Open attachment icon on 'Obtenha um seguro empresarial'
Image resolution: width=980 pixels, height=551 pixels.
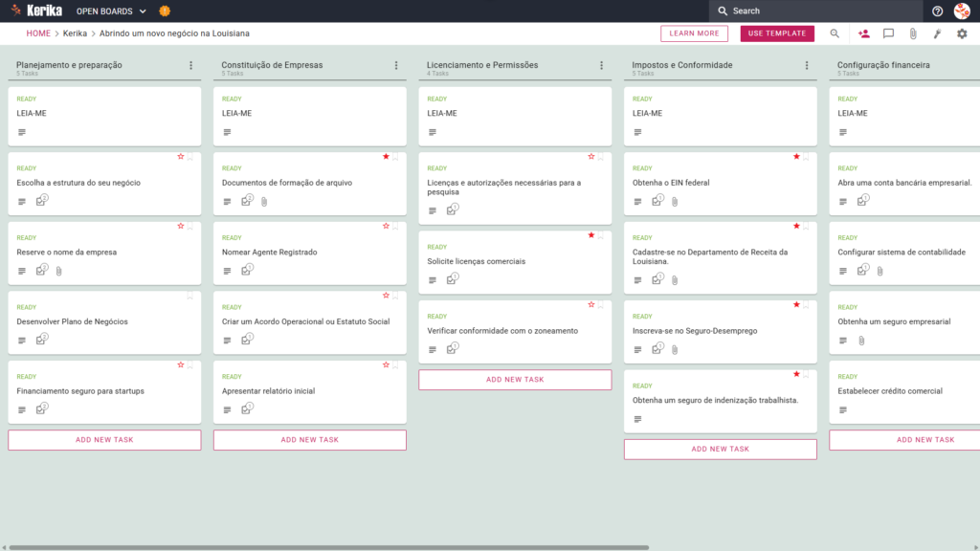point(862,341)
